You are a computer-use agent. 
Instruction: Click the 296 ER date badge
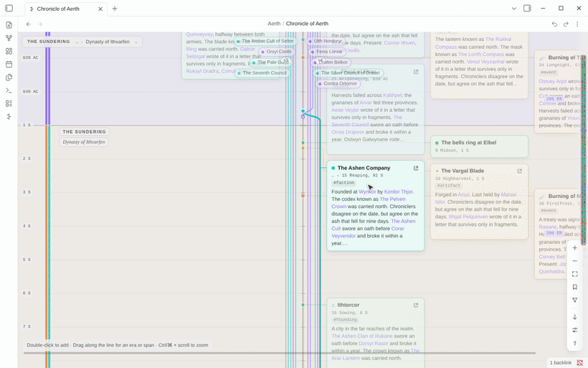pyautogui.click(x=554, y=233)
